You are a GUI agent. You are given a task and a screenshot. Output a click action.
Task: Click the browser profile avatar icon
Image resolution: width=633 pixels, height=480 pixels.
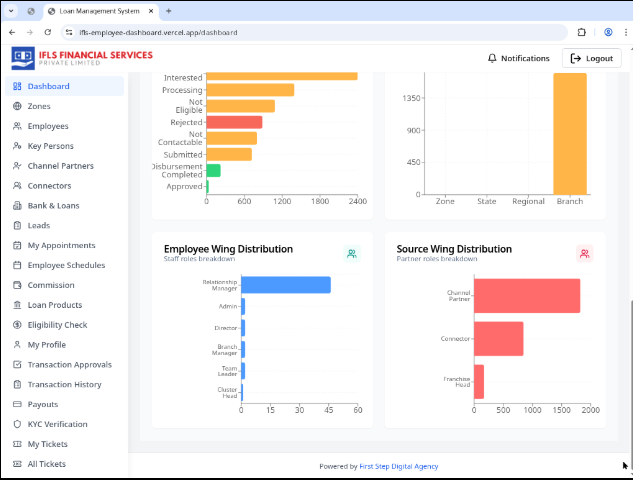point(607,32)
